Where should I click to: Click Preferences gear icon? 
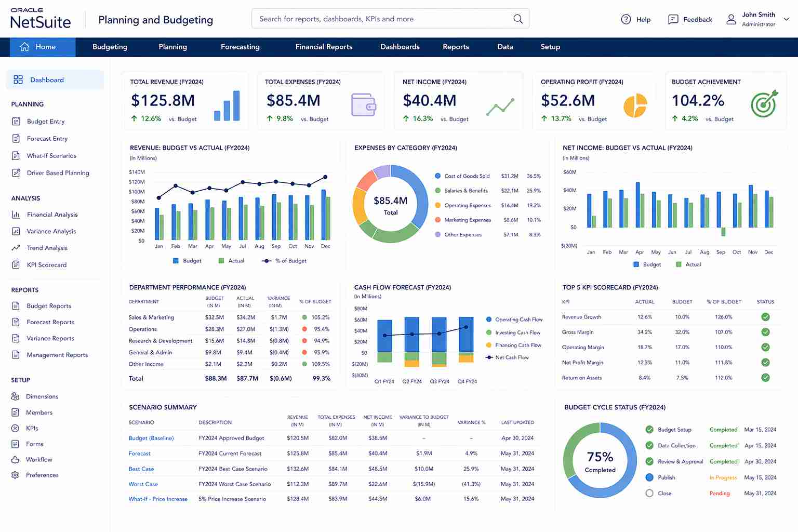tap(15, 475)
